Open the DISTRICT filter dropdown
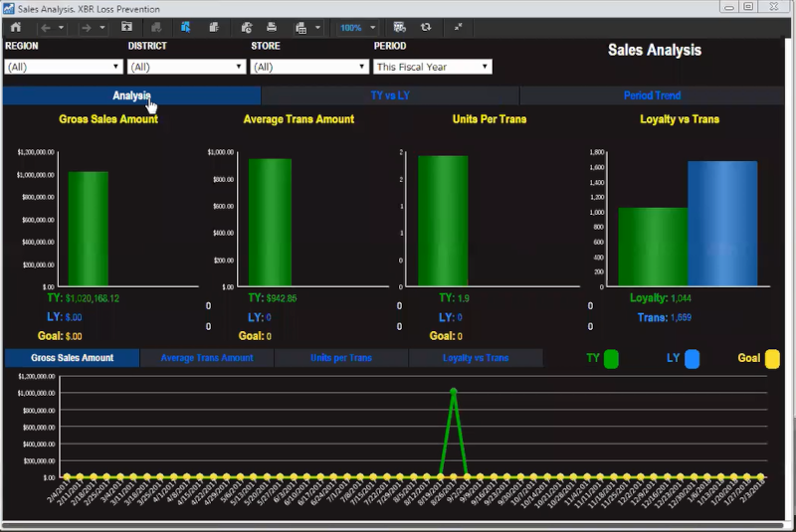 [x=186, y=67]
